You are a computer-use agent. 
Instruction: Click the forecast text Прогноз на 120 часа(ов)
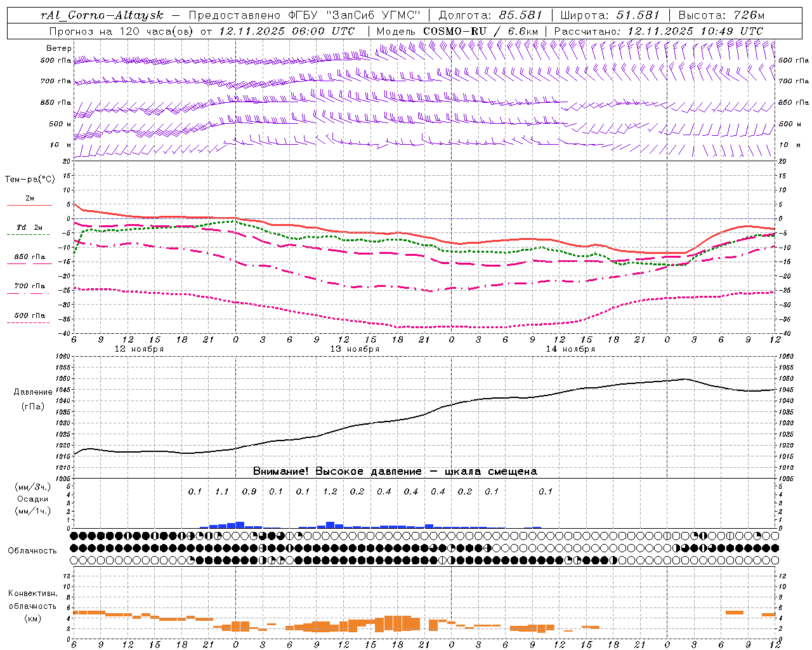[x=122, y=31]
